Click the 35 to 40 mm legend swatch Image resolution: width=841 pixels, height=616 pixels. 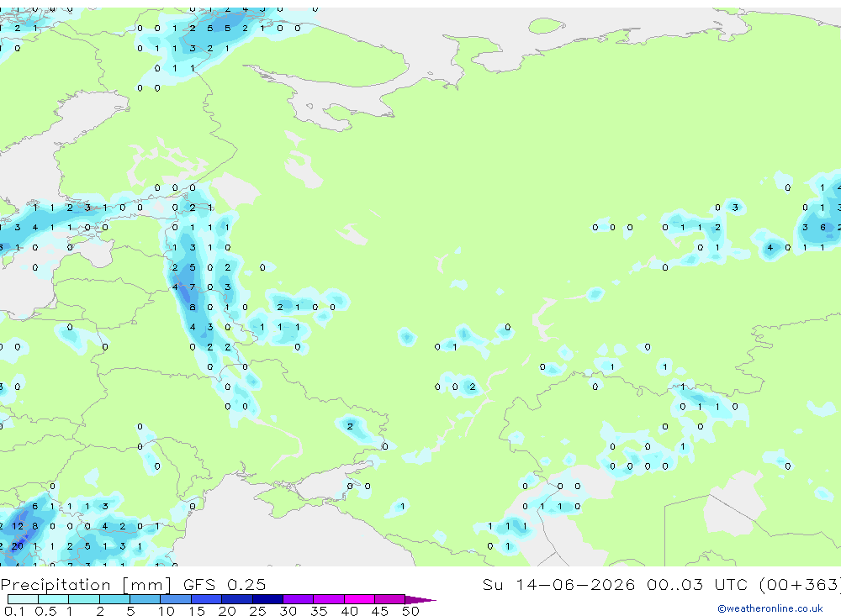coord(329,599)
